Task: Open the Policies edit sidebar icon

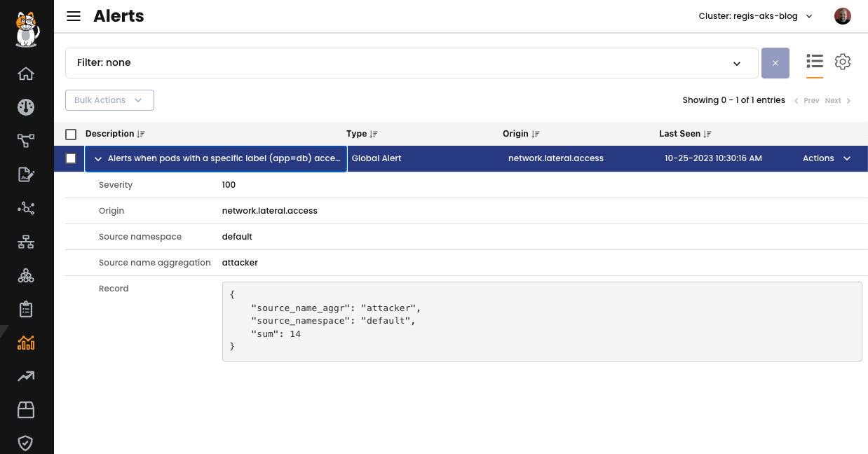Action: click(26, 174)
